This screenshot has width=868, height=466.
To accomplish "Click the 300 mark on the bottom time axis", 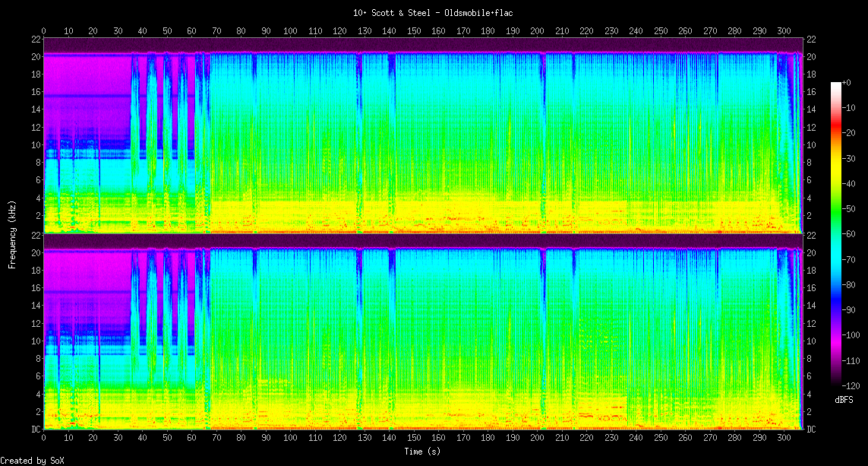I will [784, 439].
